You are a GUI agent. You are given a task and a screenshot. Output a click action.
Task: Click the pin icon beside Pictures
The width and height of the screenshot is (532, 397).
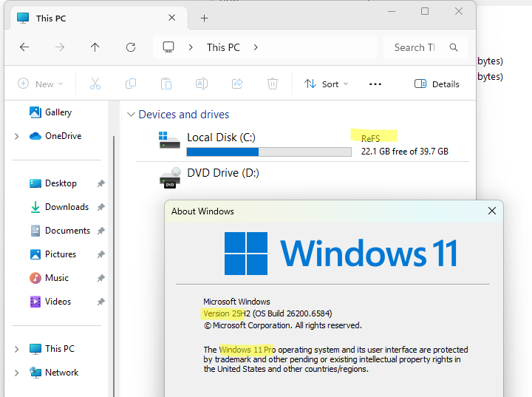click(100, 254)
